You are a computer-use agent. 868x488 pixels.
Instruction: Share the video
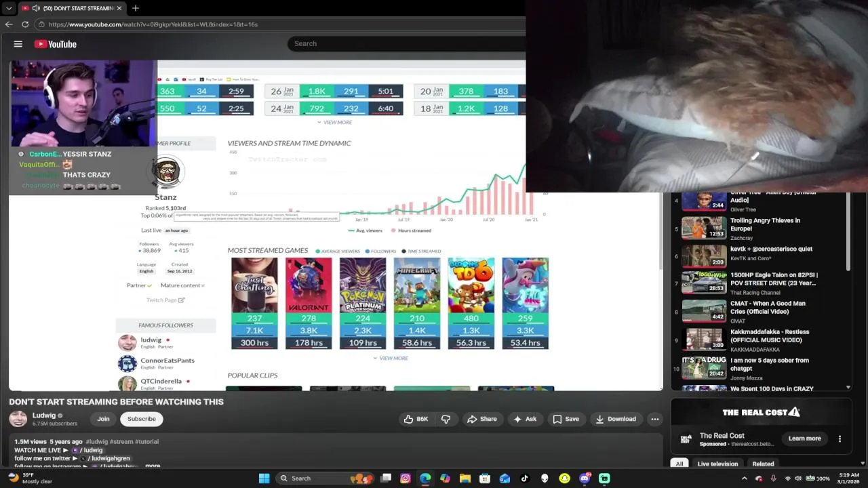coord(481,419)
